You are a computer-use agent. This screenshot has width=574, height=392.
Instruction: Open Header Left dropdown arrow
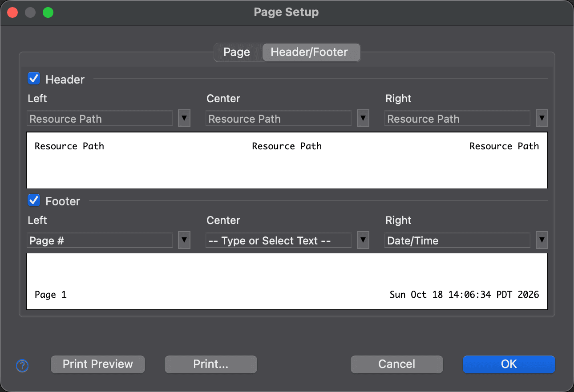point(184,119)
